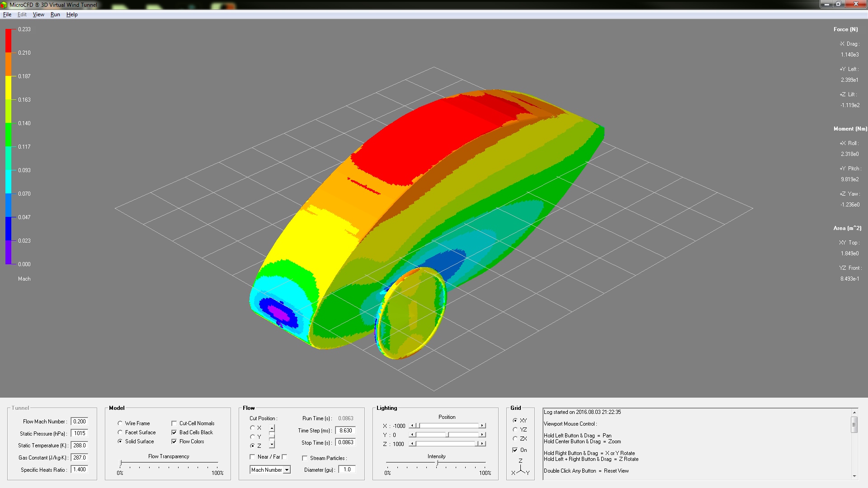
Task: Click cut position scroll up arrow
Action: tap(272, 427)
